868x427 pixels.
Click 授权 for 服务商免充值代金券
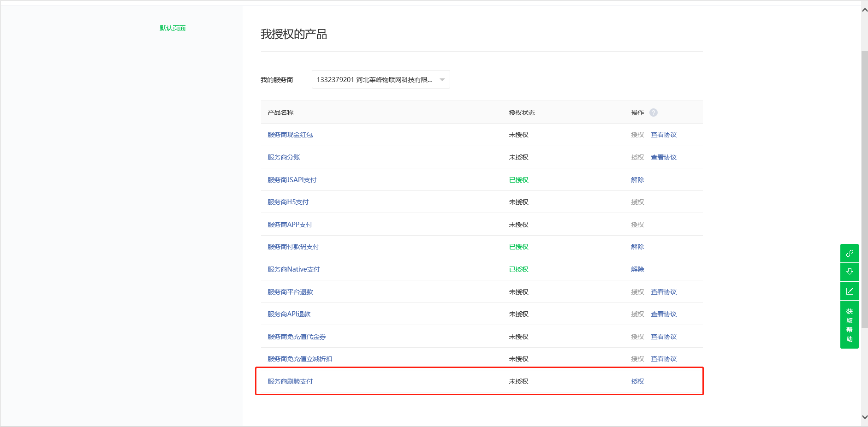(x=637, y=337)
